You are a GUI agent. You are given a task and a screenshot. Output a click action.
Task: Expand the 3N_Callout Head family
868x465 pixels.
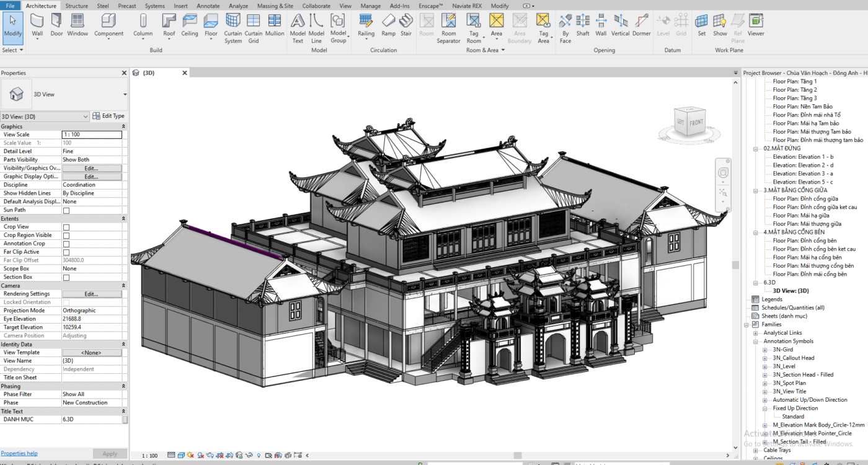pyautogui.click(x=764, y=358)
